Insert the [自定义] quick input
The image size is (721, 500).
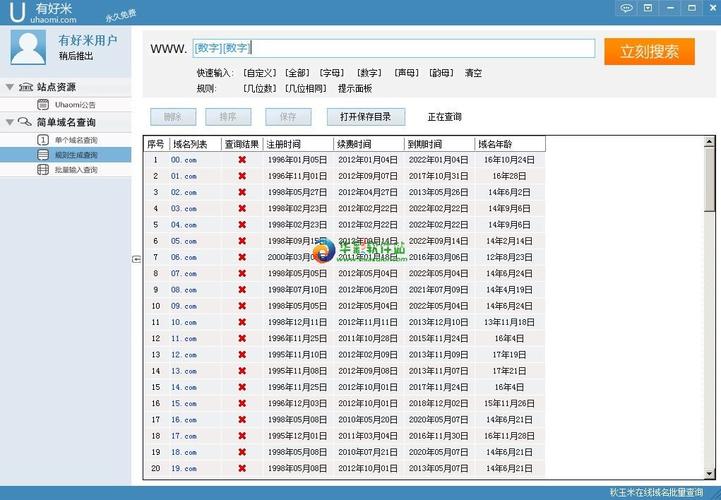[260, 73]
